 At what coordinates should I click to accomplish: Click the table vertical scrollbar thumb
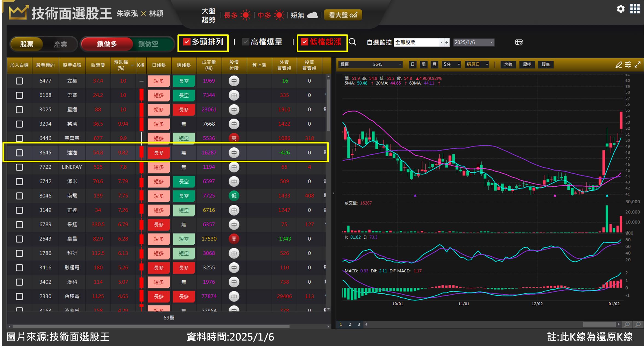point(328,105)
